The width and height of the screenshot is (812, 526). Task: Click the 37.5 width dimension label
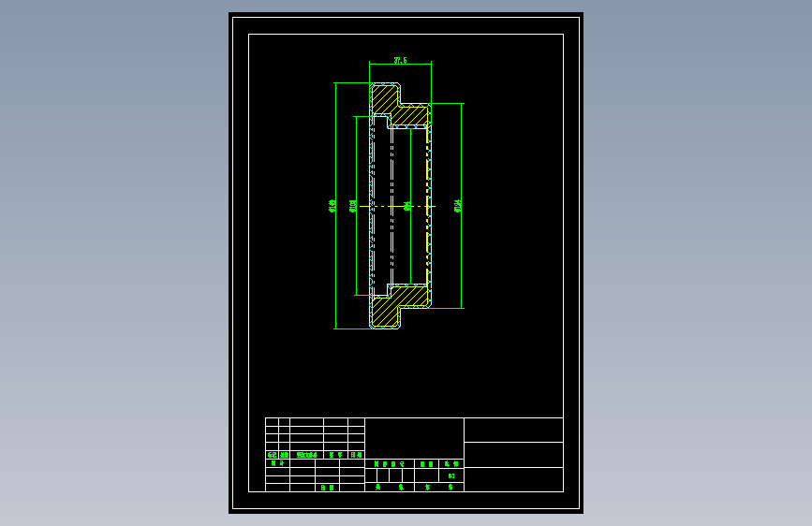point(400,61)
